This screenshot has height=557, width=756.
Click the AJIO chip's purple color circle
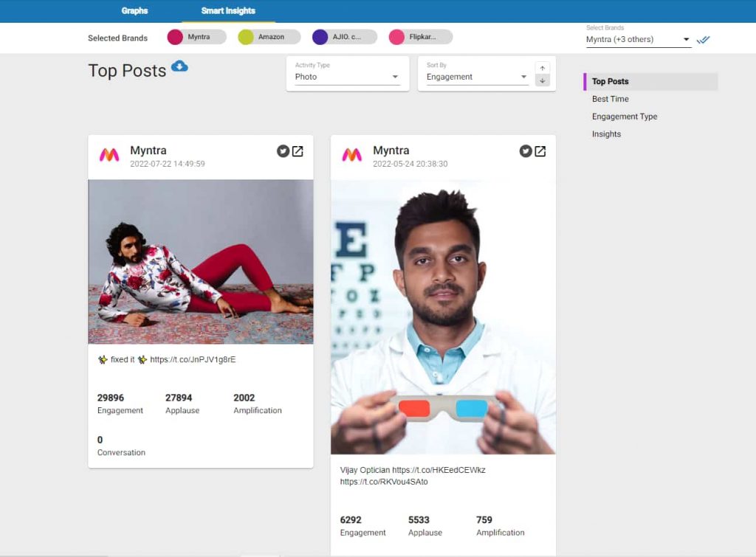[x=320, y=37]
